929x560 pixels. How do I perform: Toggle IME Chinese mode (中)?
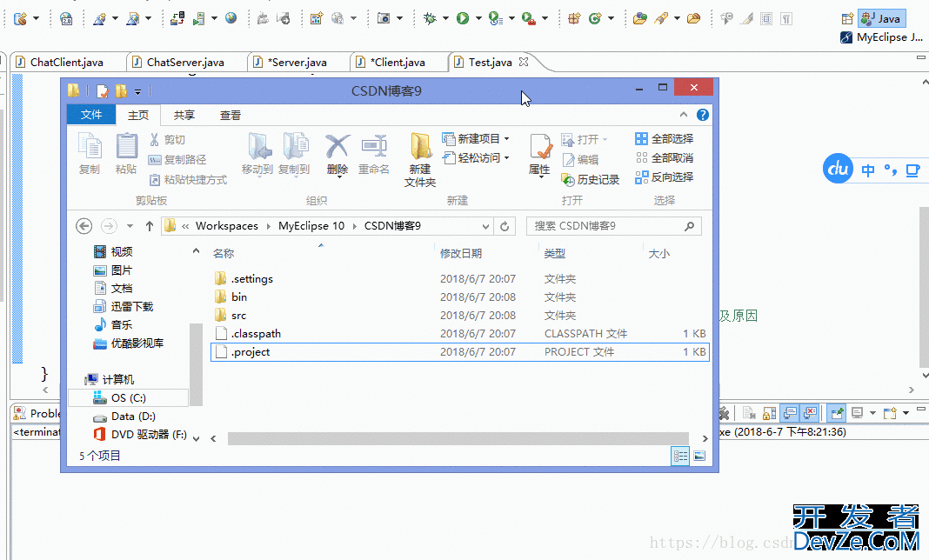pyautogui.click(x=868, y=170)
